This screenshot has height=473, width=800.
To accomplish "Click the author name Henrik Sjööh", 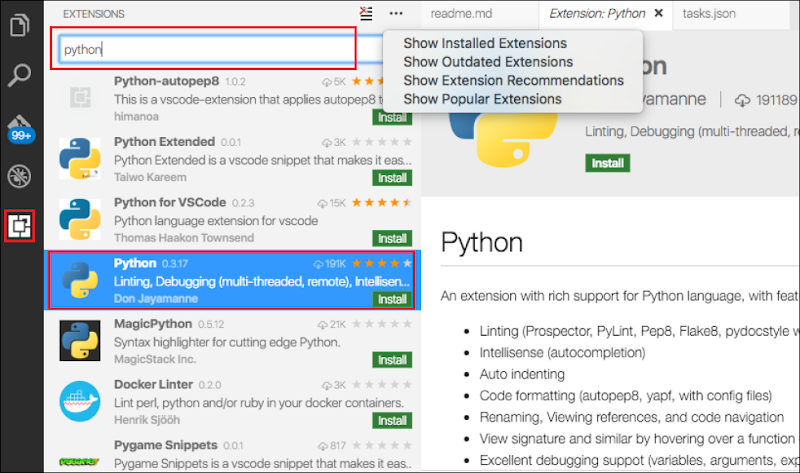I will tap(147, 420).
